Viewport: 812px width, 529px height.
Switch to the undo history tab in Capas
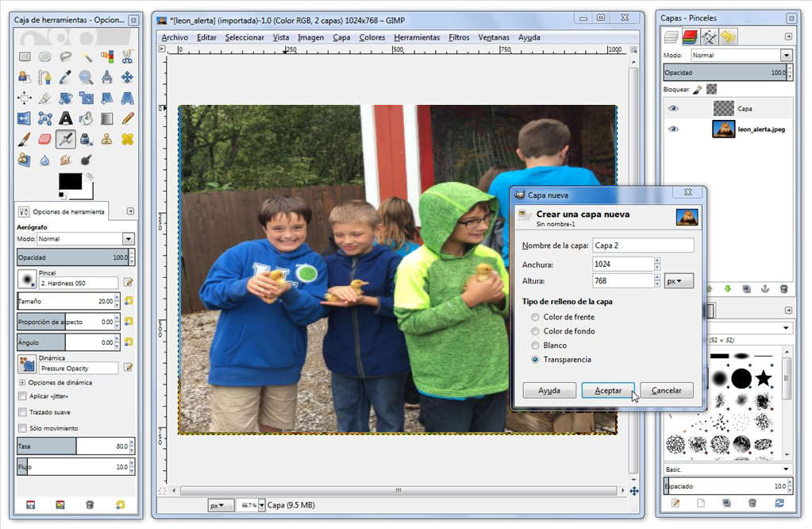click(728, 37)
